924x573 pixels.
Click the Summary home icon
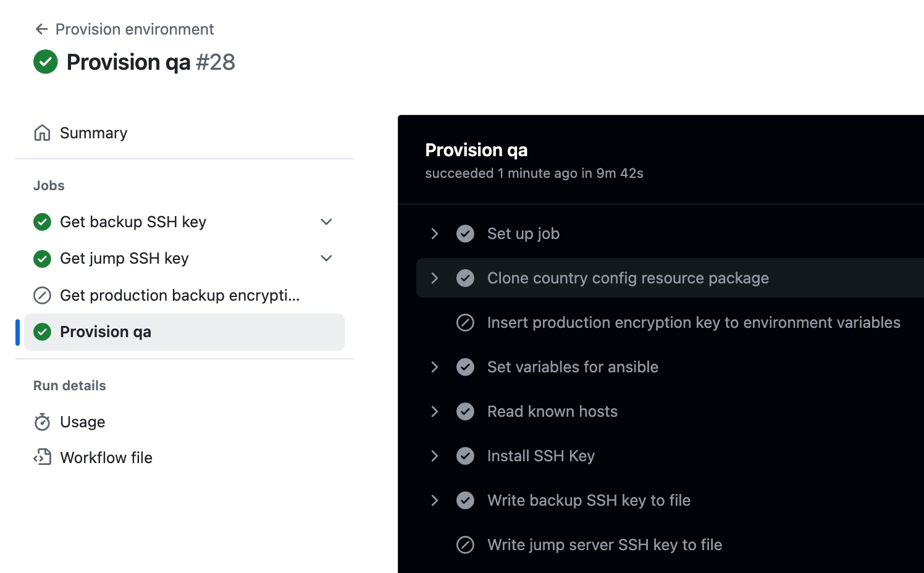[x=42, y=133]
